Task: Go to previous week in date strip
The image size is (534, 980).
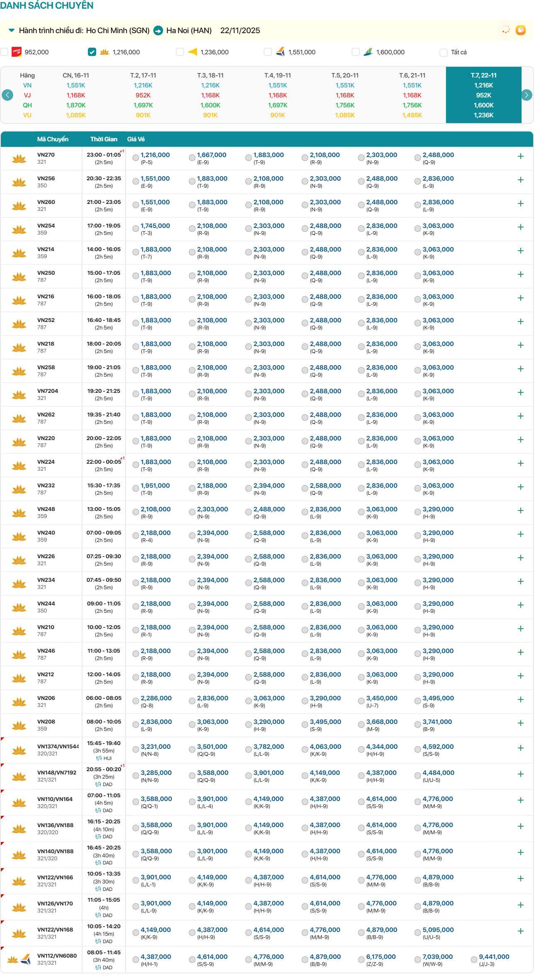Action: [x=7, y=95]
